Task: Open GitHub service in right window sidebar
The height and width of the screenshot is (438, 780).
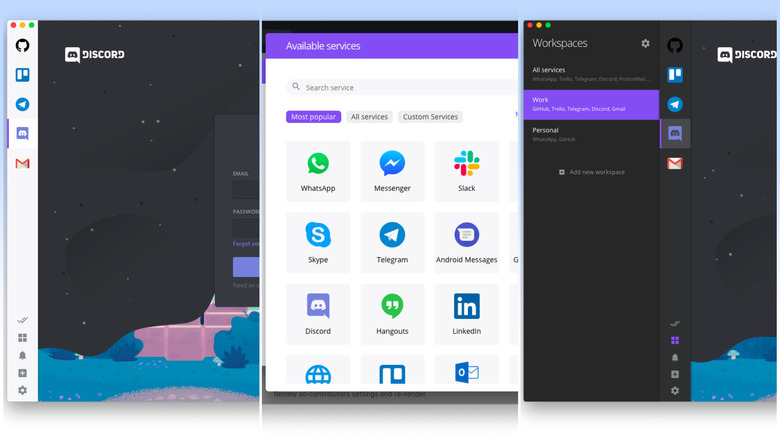Action: (675, 46)
